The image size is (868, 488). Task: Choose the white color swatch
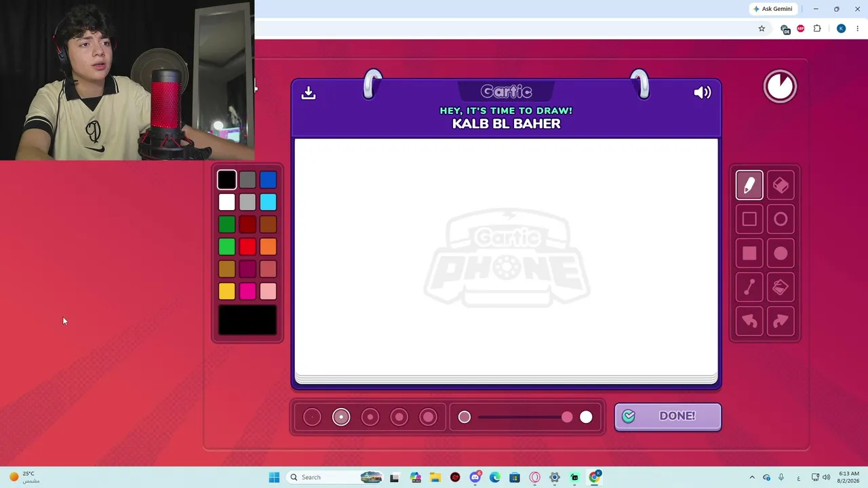(227, 202)
